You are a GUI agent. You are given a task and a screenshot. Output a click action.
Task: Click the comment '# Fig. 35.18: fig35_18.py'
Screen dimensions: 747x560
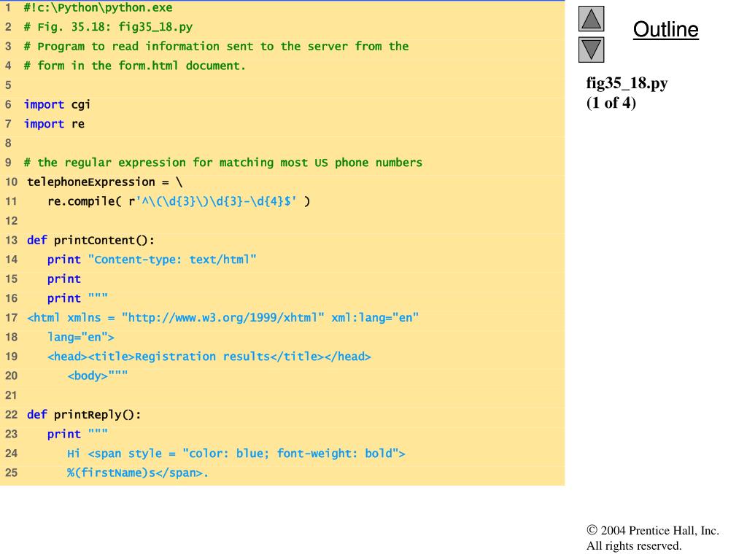(x=108, y=27)
